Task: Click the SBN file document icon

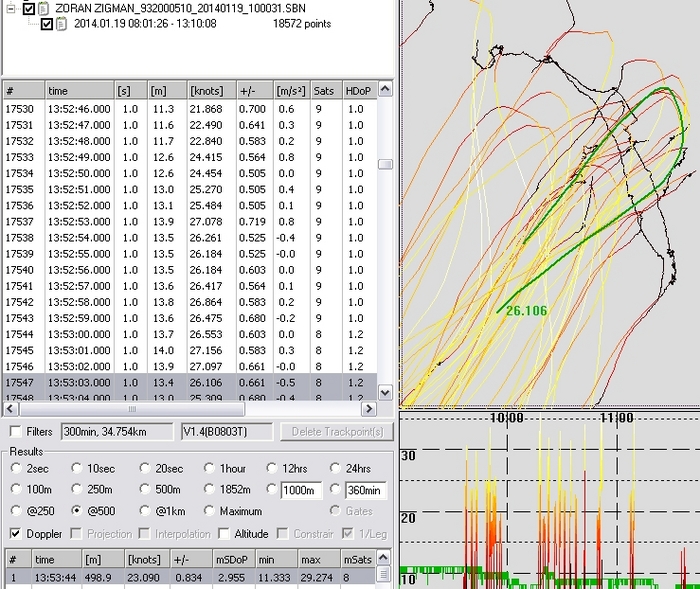Action: (43, 7)
